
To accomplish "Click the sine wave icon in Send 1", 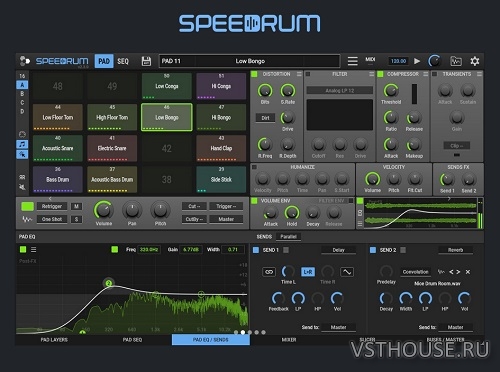I will pyautogui.click(x=347, y=272).
